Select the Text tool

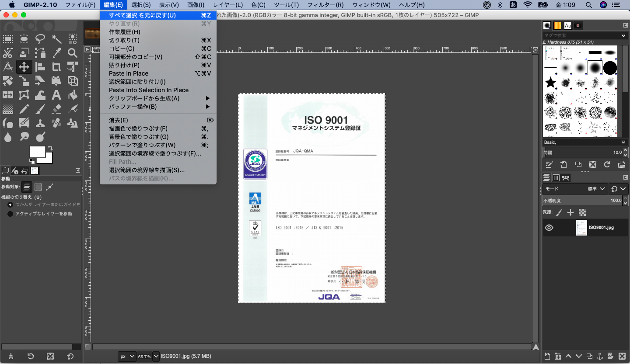tap(56, 94)
